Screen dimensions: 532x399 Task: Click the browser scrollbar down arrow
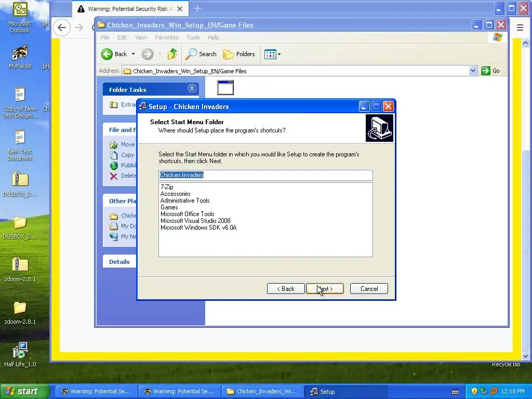(x=525, y=356)
